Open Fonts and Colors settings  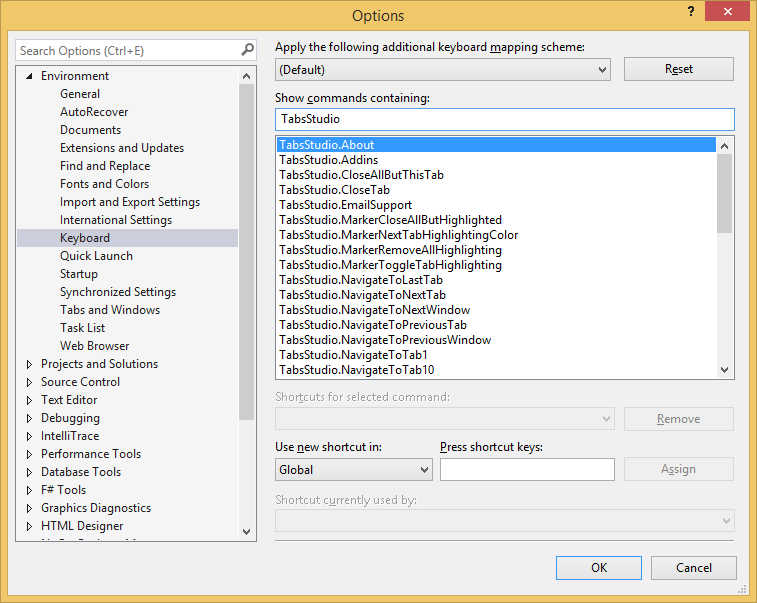pos(104,183)
